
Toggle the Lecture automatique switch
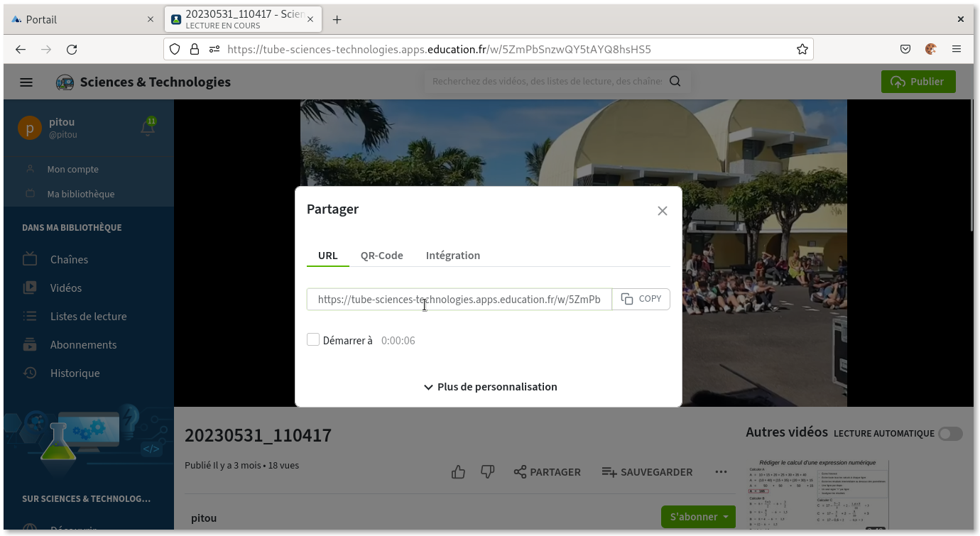coord(949,433)
